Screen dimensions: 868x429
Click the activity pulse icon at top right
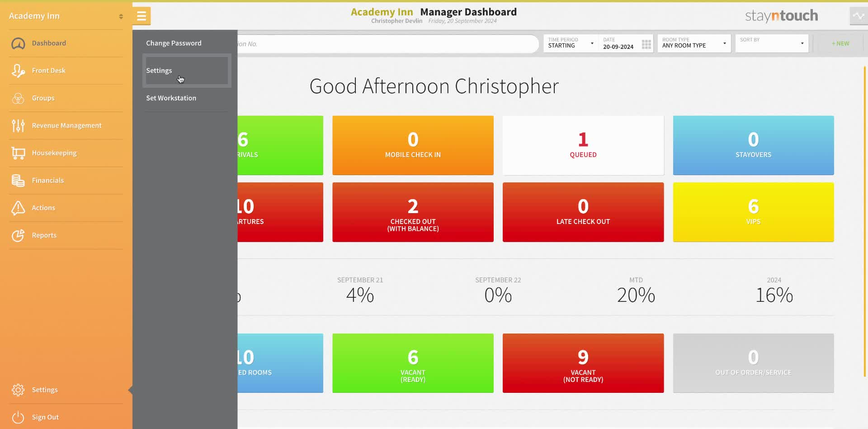point(858,16)
